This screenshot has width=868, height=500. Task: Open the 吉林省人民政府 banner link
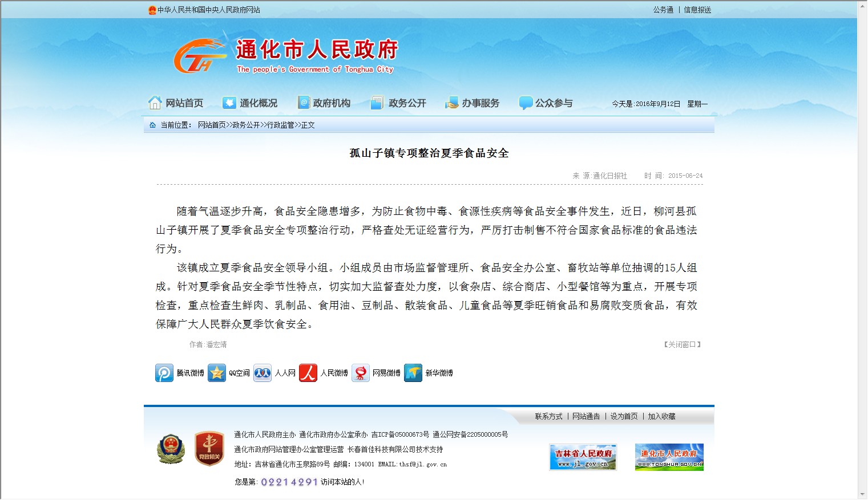[x=583, y=457]
